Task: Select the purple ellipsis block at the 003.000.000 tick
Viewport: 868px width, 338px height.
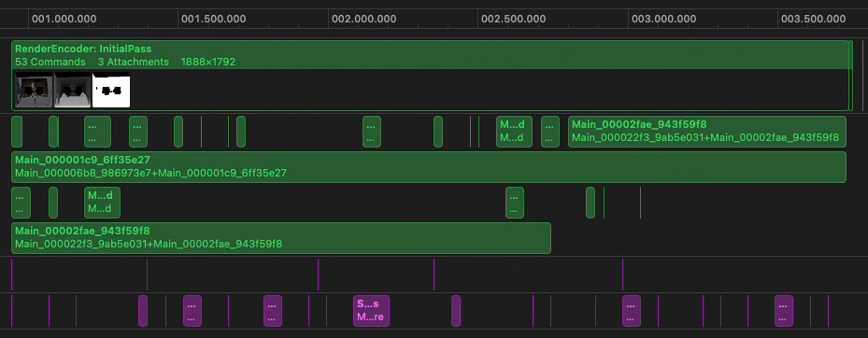Action: [632, 311]
